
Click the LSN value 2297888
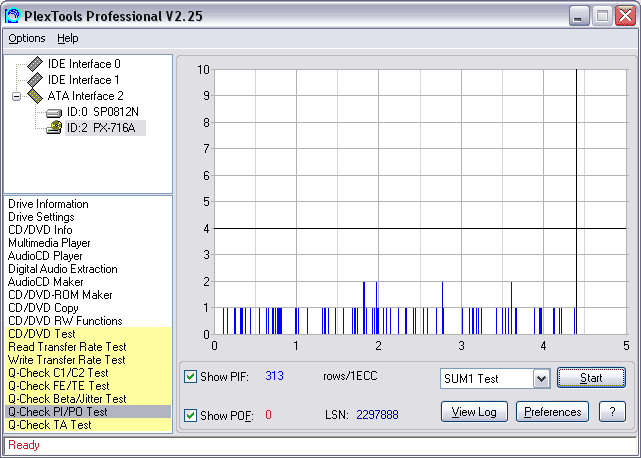coord(377,415)
